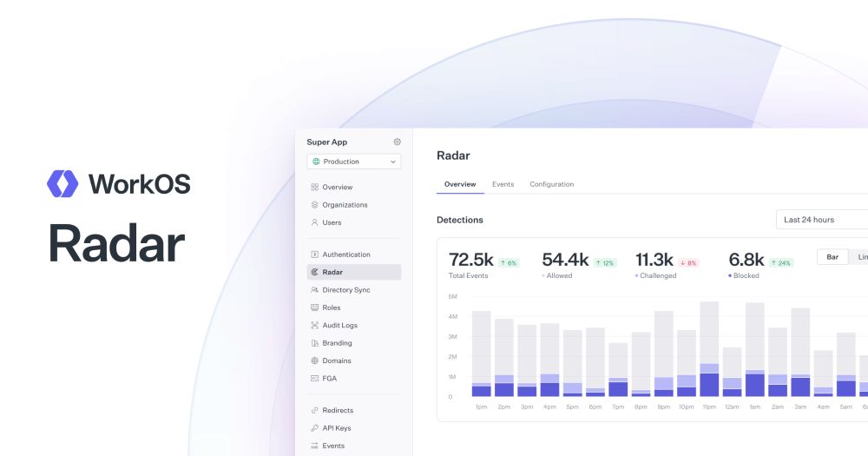Open the Roles sidebar label
The image size is (868, 456).
tap(331, 307)
